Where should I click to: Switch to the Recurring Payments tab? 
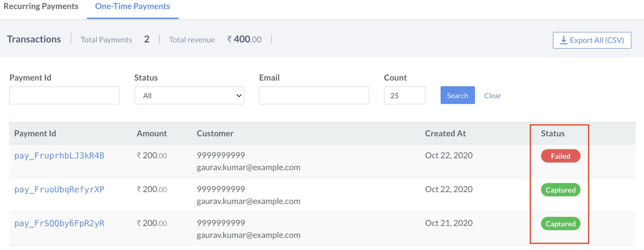(x=41, y=6)
